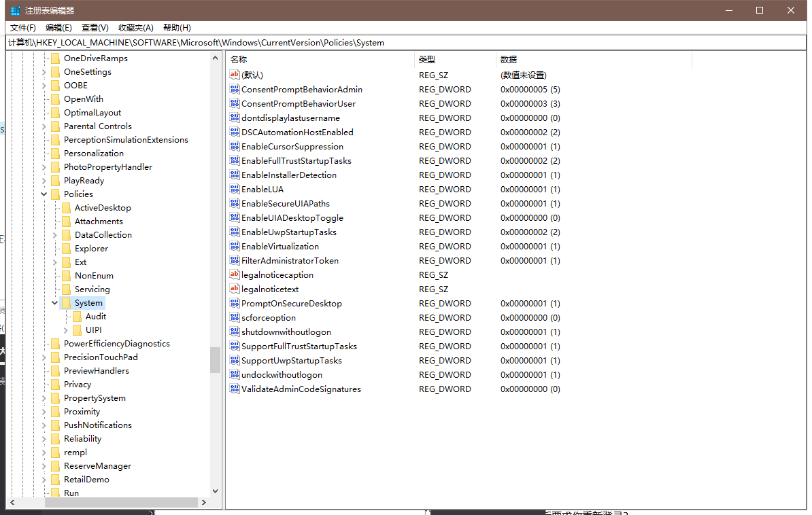
Task: Sort by the 数据 column header
Action: (x=594, y=60)
